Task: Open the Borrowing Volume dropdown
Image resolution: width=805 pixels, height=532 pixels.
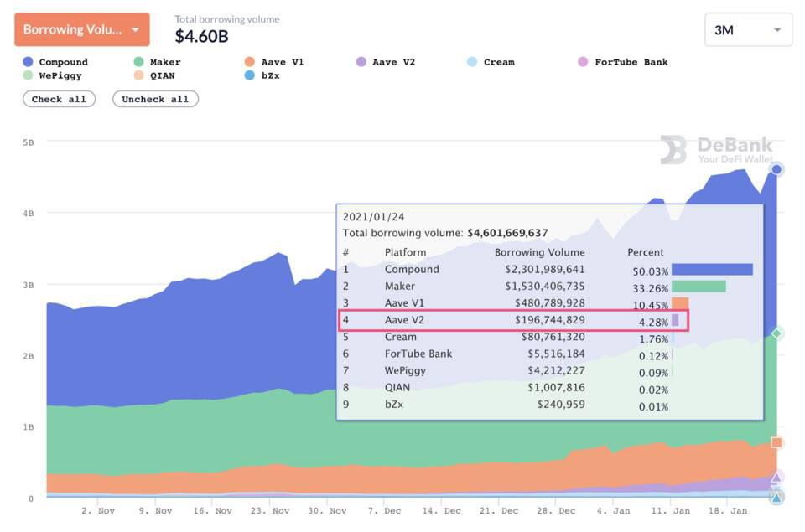Action: tap(81, 29)
